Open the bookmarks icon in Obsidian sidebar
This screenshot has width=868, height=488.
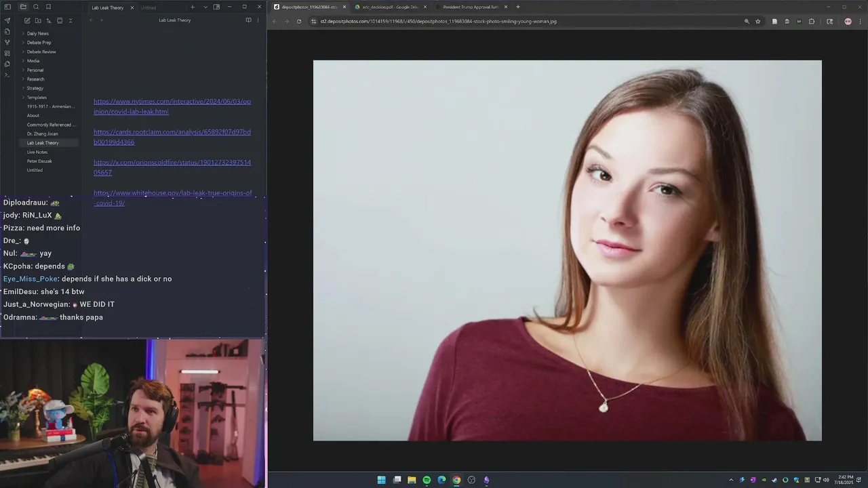pos(48,7)
